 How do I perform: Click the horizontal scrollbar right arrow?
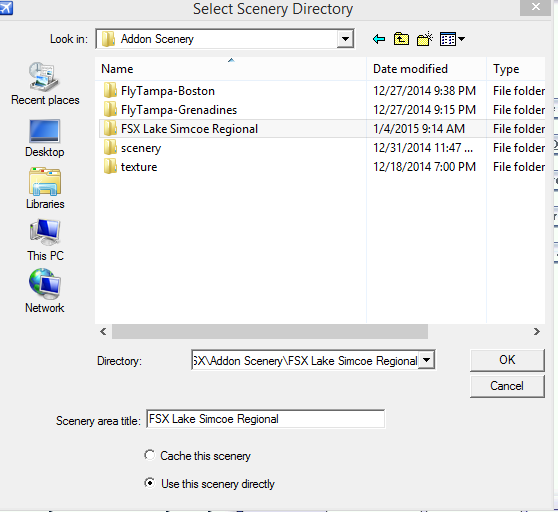[537, 332]
